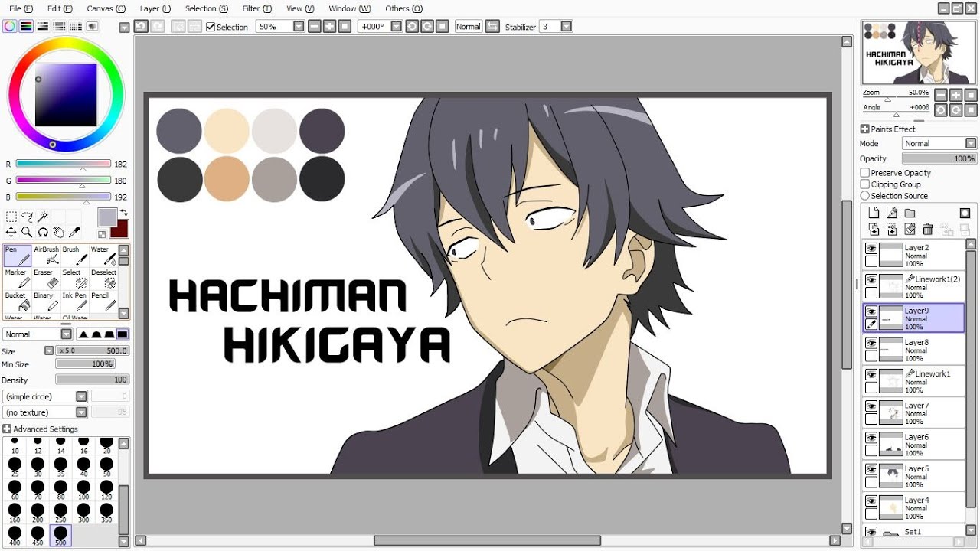The image size is (980, 551).
Task: Enable Clipping Group
Action: point(865,184)
